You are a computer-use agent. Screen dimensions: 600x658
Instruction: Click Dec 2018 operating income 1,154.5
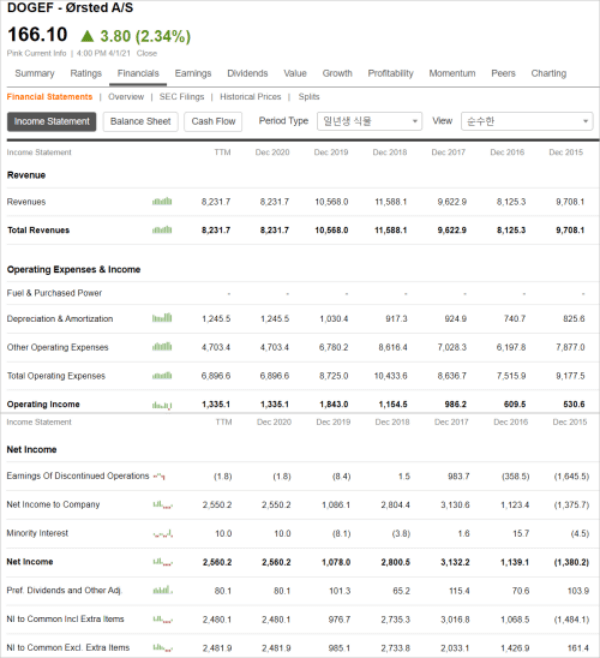[x=393, y=405]
